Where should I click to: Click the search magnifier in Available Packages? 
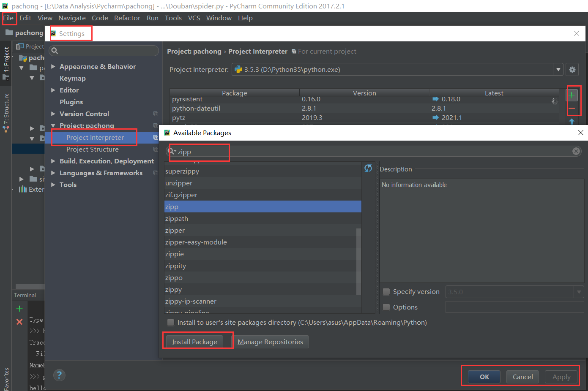(172, 151)
